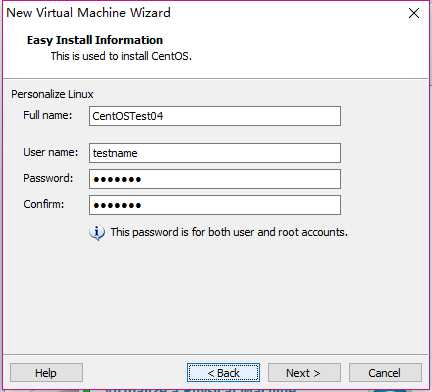432x392 pixels.
Task: Click the 'This is used to install CentOS' text
Action: (x=121, y=56)
